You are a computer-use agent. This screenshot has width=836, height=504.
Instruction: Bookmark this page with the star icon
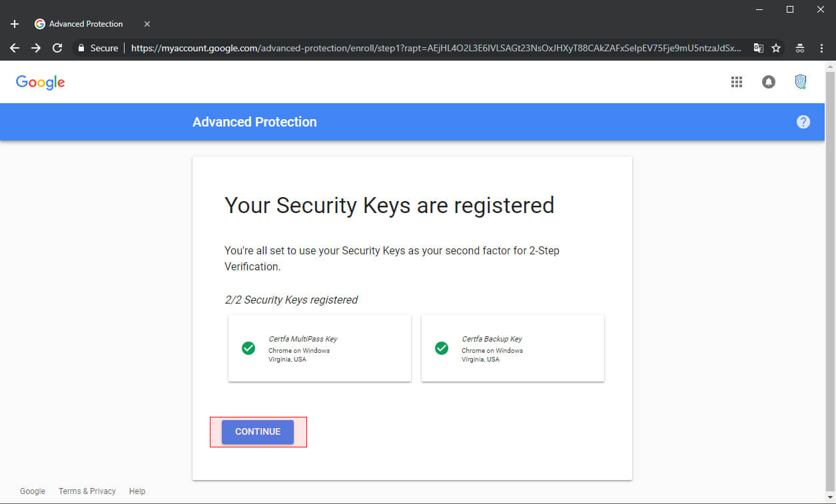776,48
